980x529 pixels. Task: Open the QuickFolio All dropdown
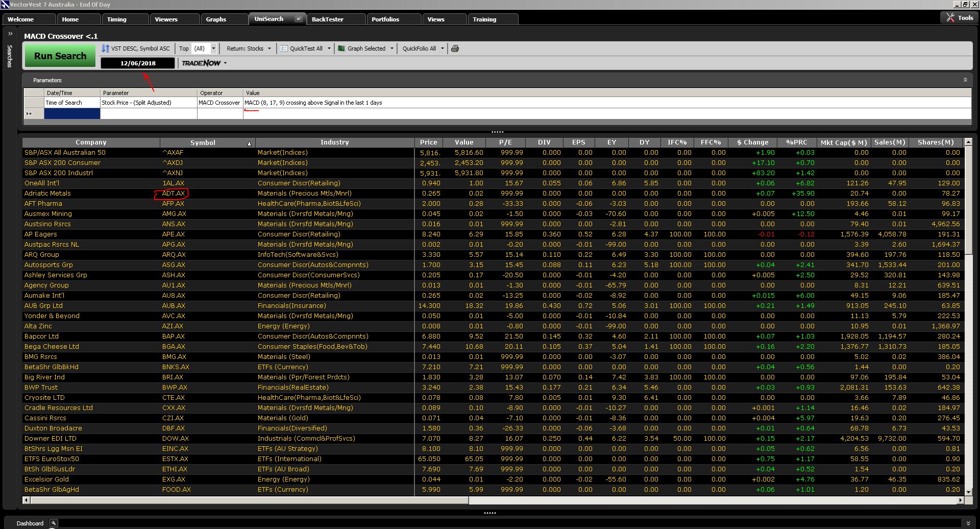(423, 49)
